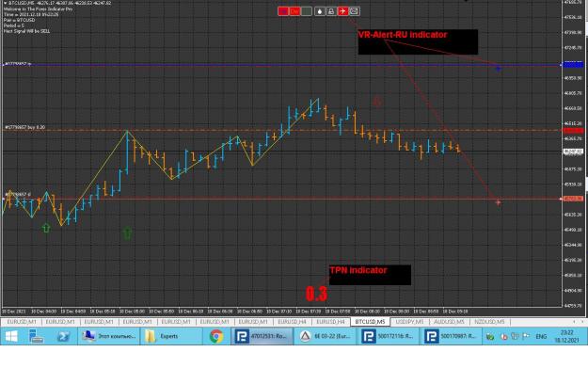
Task: Click the grey blank indicator button
Action: (x=307, y=11)
